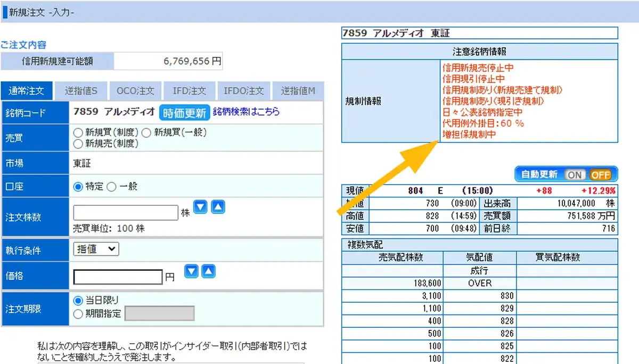Click +12.29% change value

tap(599, 191)
